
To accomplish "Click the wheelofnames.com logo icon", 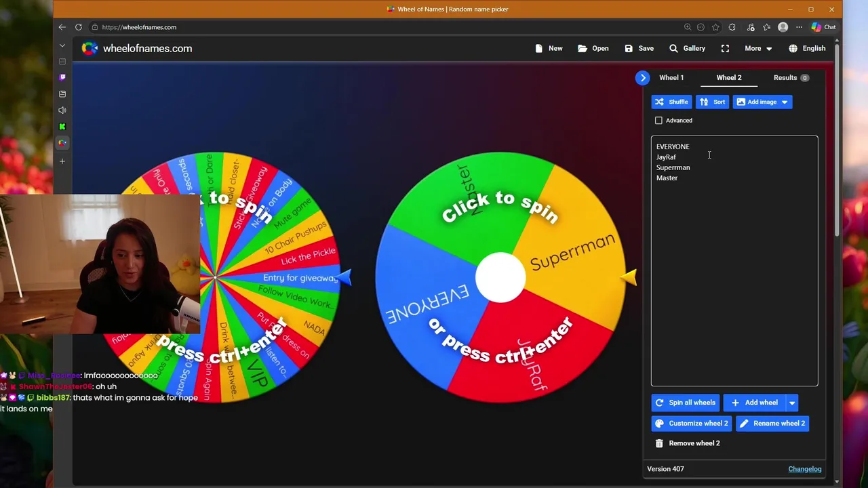I will (x=90, y=48).
